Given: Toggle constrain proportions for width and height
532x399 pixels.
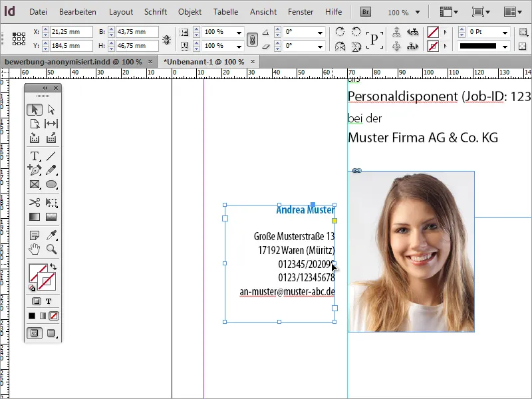Looking at the screenshot, I should tap(166, 40).
